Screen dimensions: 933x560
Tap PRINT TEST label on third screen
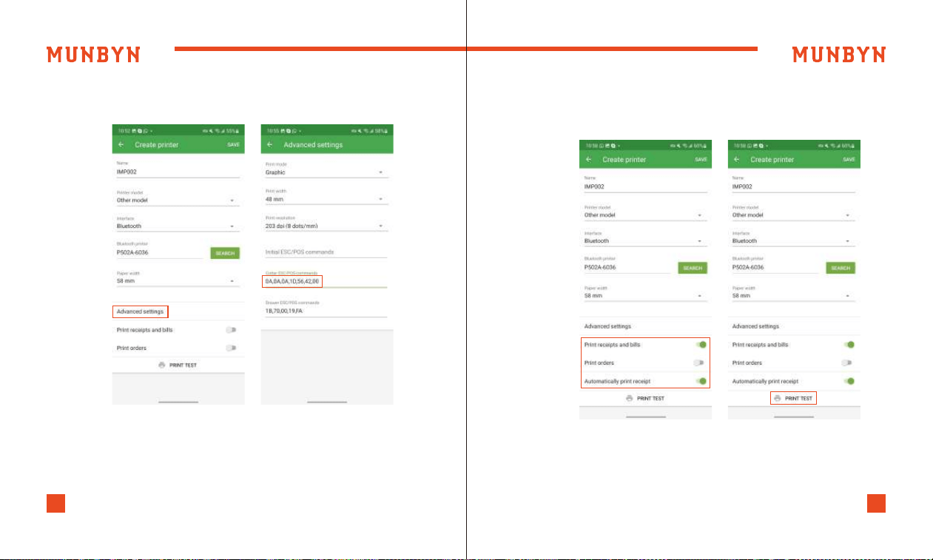pyautogui.click(x=650, y=398)
